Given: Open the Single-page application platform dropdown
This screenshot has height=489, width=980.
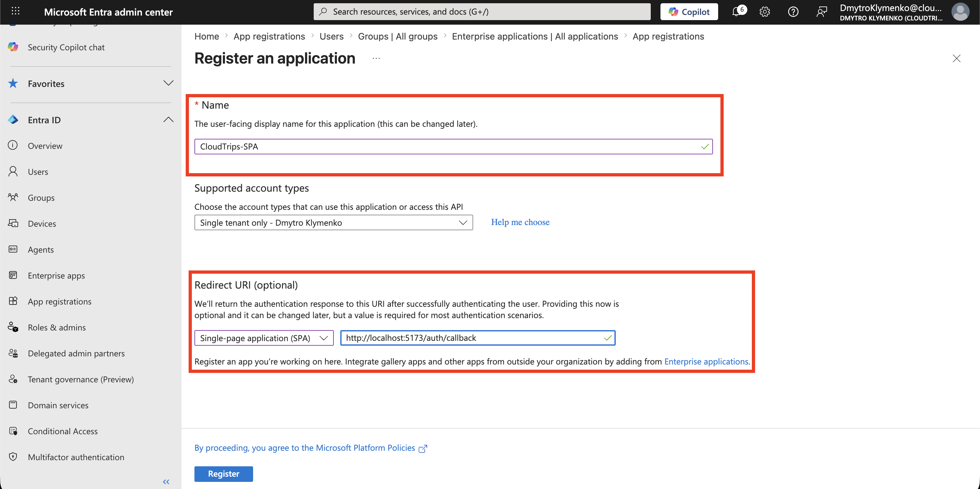Looking at the screenshot, I should pyautogui.click(x=264, y=338).
